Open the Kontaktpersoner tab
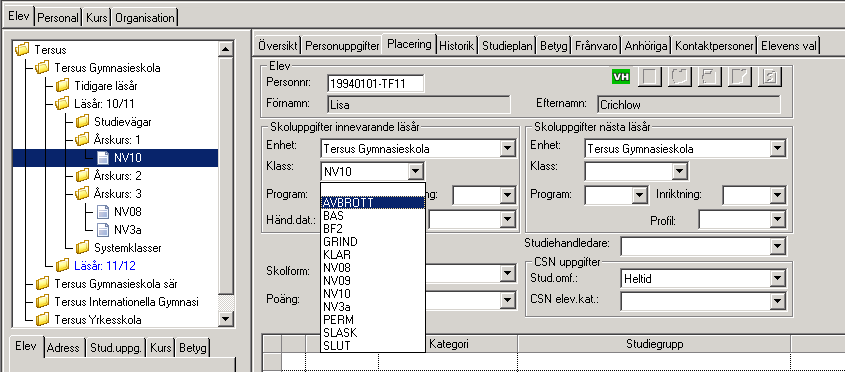 pyautogui.click(x=714, y=46)
